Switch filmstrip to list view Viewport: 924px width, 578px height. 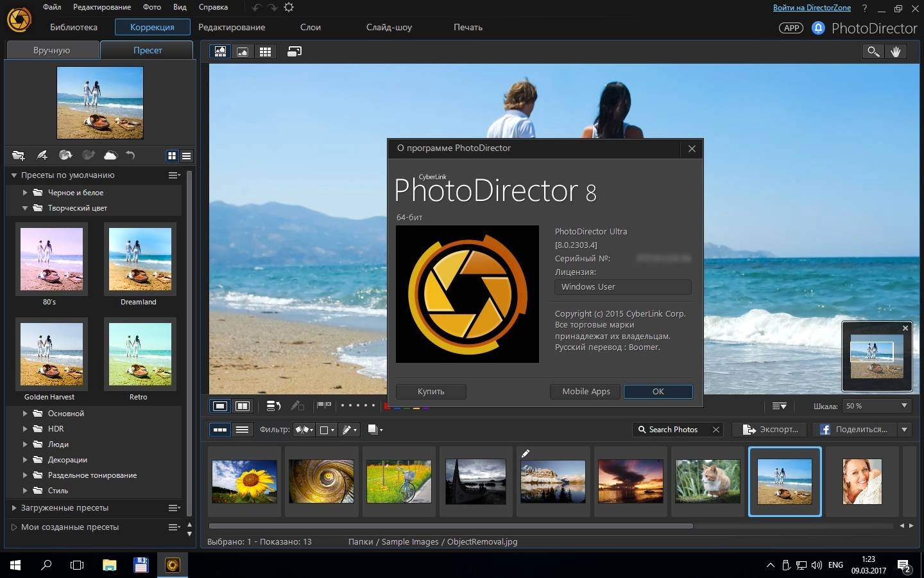(242, 430)
